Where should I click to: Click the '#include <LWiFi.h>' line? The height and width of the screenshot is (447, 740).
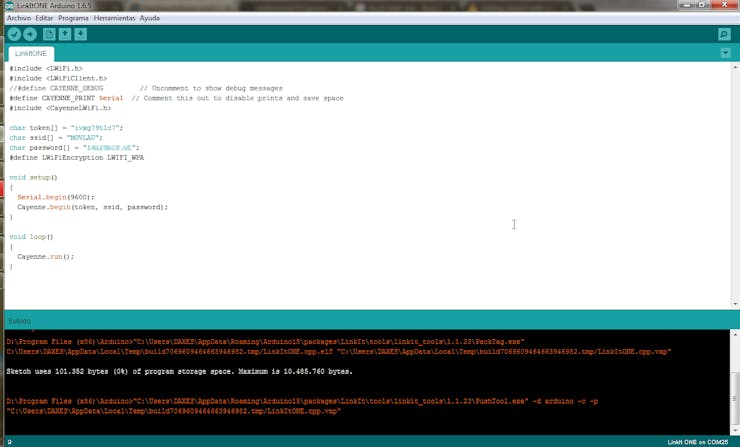pos(46,68)
